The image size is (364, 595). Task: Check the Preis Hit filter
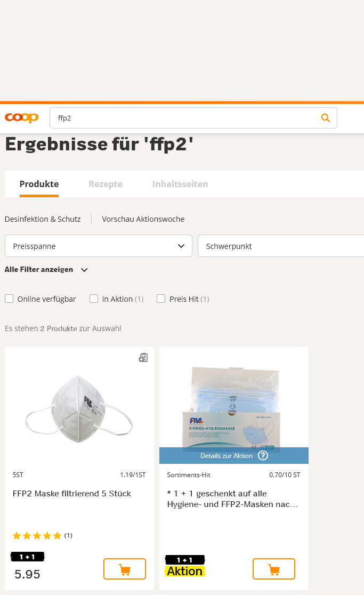[x=161, y=299]
